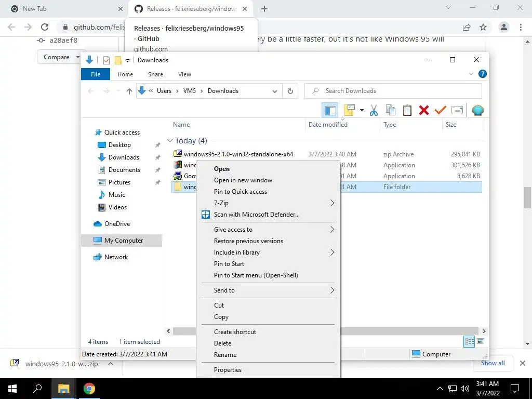The image size is (532, 399).
Task: Expand the 7-Zip submenu
Action: click(x=268, y=203)
